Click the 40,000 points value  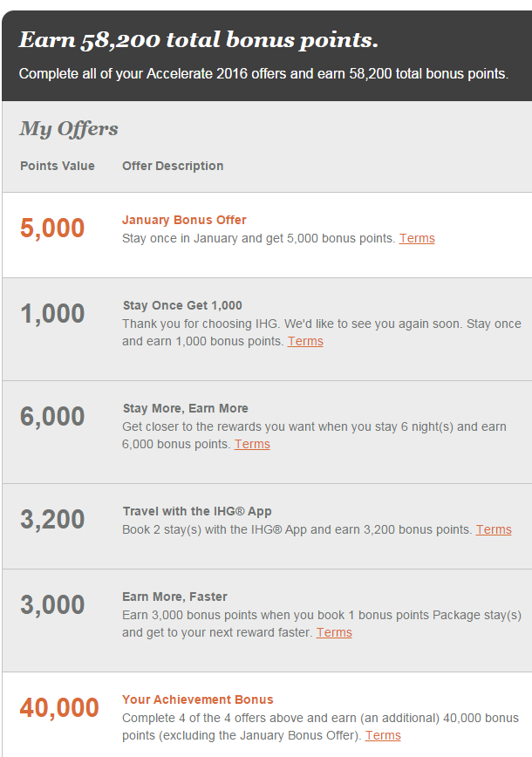tap(59, 708)
